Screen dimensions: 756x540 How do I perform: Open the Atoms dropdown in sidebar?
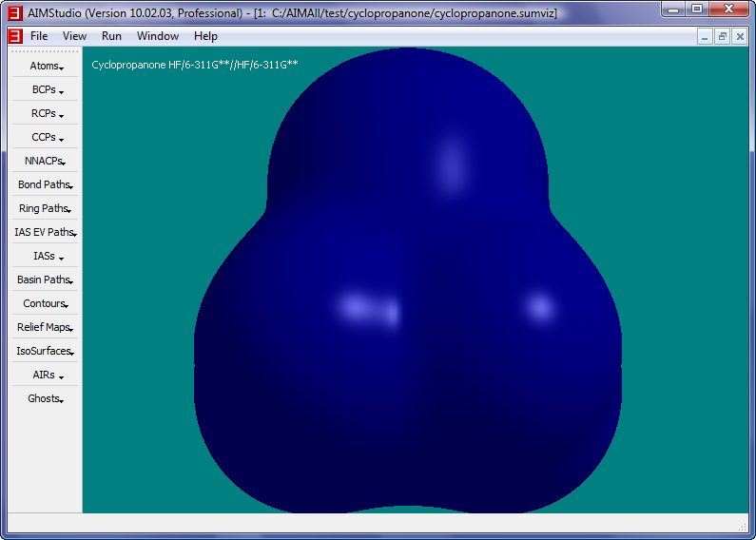45,66
